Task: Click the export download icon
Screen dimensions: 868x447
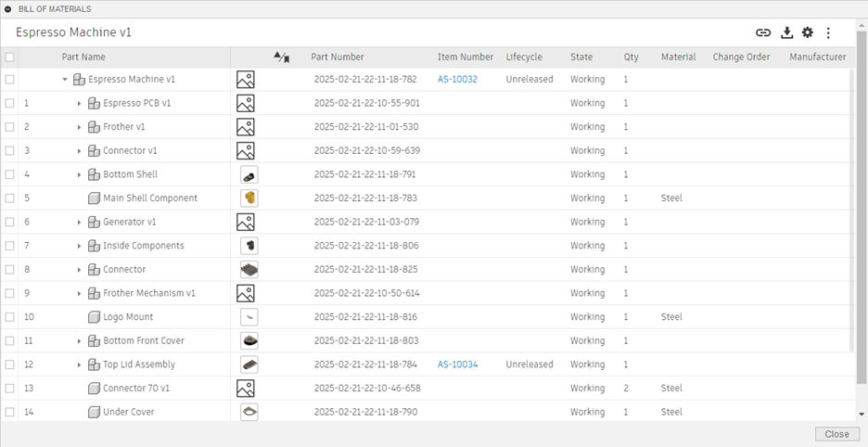Action: pos(787,32)
